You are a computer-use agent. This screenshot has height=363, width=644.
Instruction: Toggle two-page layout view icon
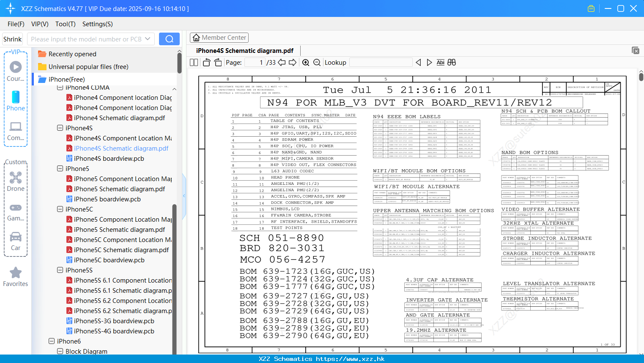[194, 63]
